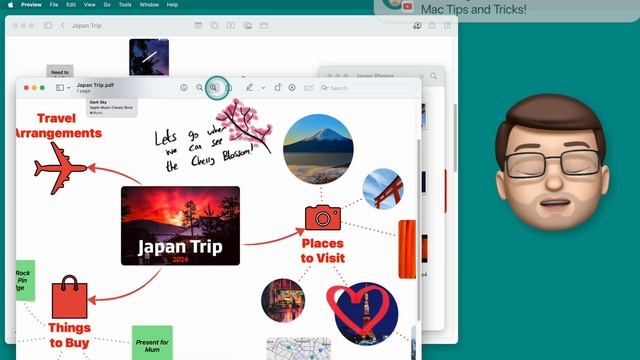The image size is (640, 360).
Task: Click the folder files tool in board window toolbar
Action: click(x=264, y=25)
